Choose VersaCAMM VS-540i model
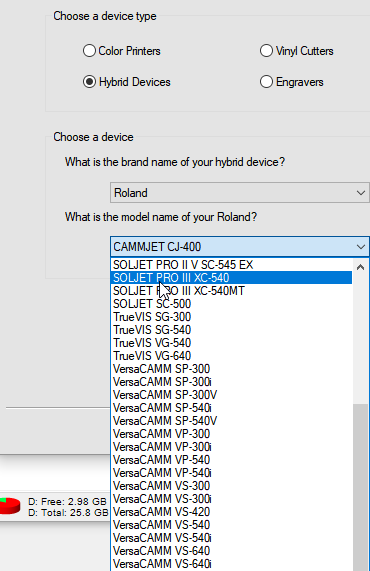This screenshot has width=370, height=571. [231, 538]
